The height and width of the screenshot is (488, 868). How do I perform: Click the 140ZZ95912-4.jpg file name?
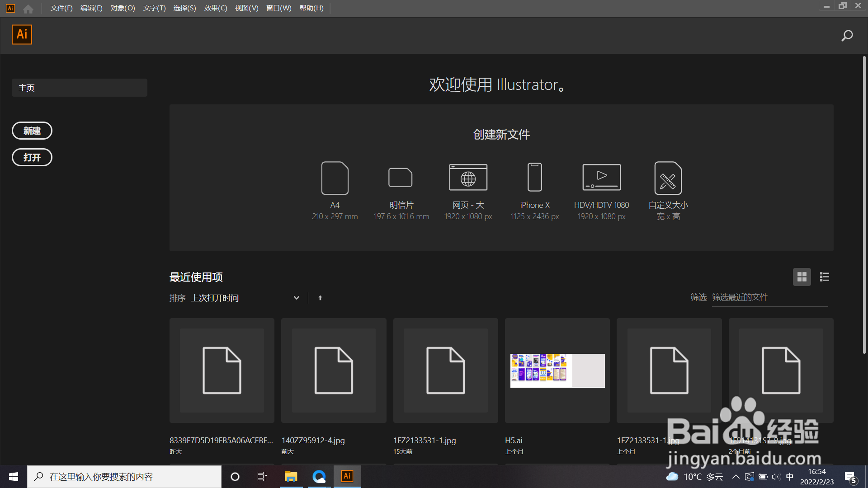coord(313,440)
